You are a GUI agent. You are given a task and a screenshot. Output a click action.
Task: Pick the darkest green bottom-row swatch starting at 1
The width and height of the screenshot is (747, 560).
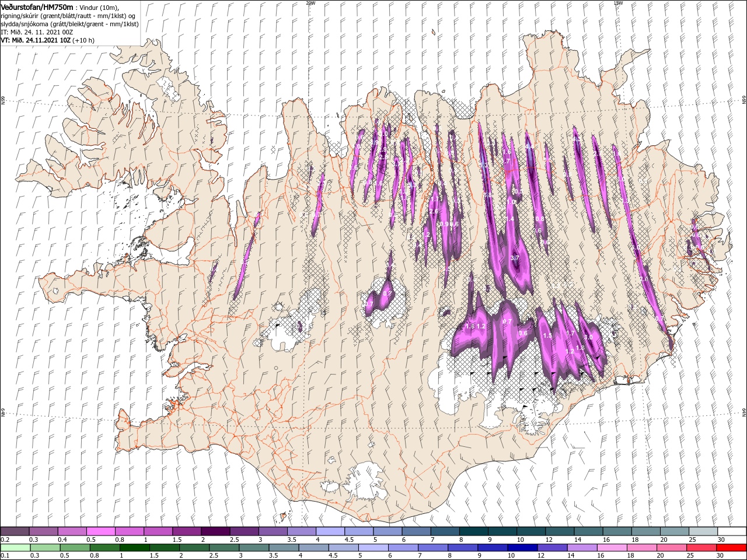pos(134,547)
